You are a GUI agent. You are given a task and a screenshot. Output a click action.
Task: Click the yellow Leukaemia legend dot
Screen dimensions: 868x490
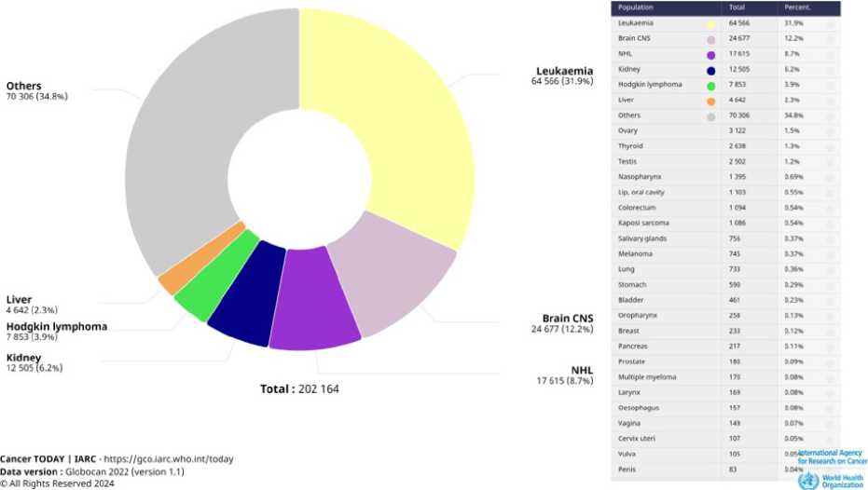pyautogui.click(x=710, y=22)
